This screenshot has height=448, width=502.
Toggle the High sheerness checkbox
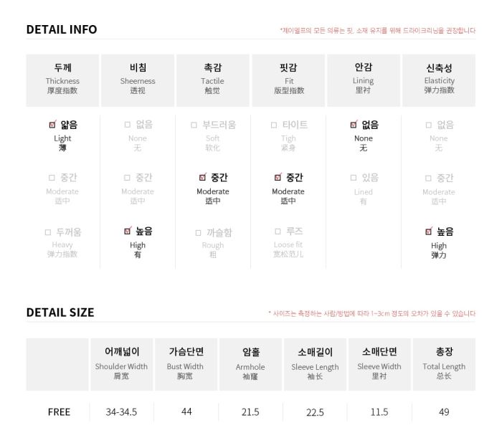128,231
